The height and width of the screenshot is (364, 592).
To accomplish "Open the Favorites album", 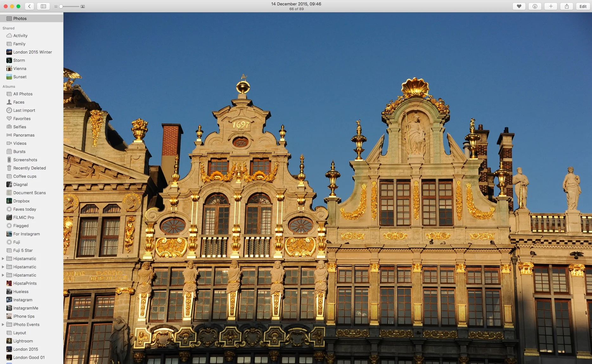I will tap(22, 118).
